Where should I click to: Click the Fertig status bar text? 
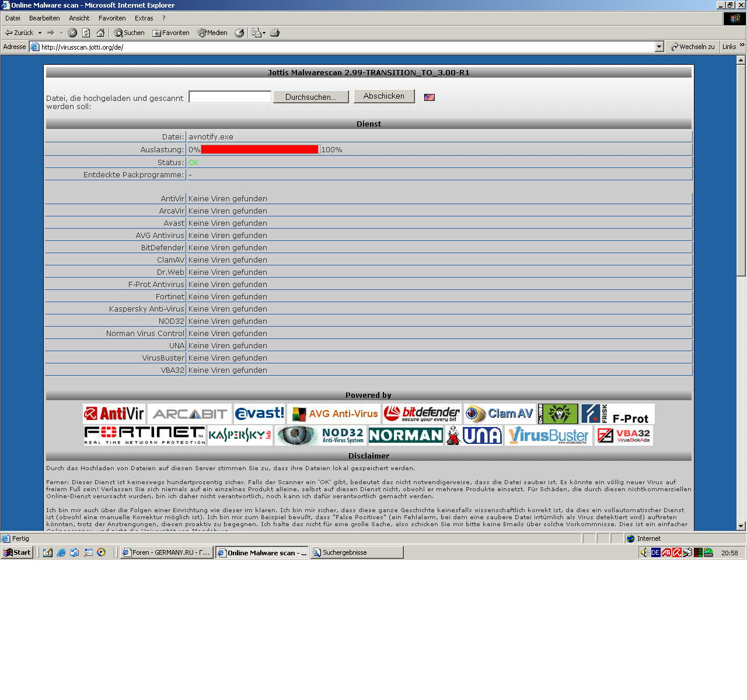pos(20,538)
